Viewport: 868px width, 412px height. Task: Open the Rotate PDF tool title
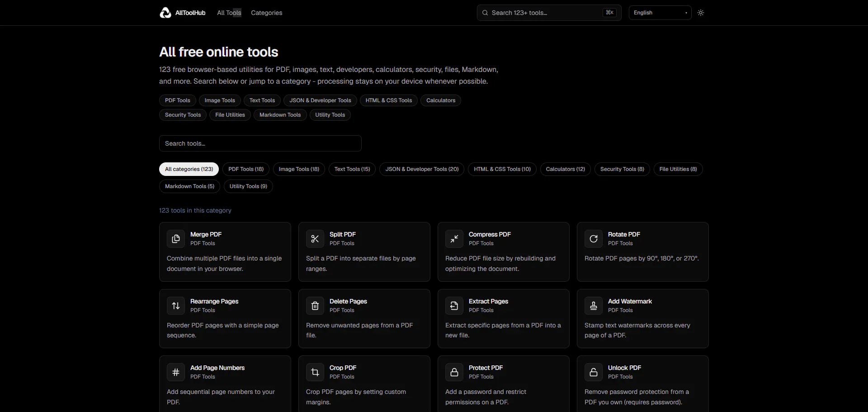point(624,234)
